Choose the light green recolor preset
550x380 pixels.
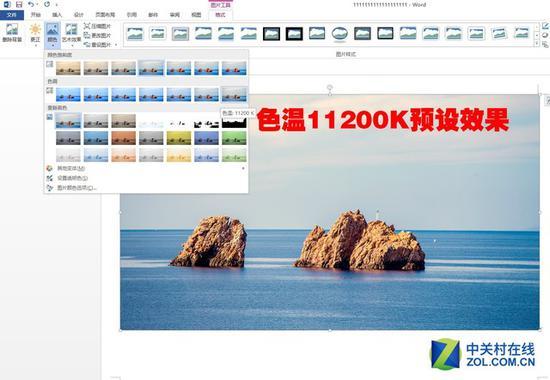coord(234,155)
